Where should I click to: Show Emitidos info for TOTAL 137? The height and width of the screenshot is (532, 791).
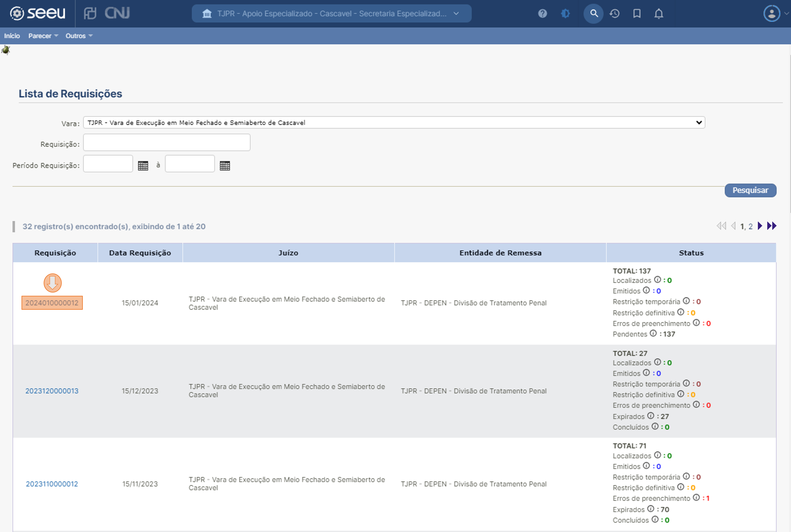coord(646,290)
